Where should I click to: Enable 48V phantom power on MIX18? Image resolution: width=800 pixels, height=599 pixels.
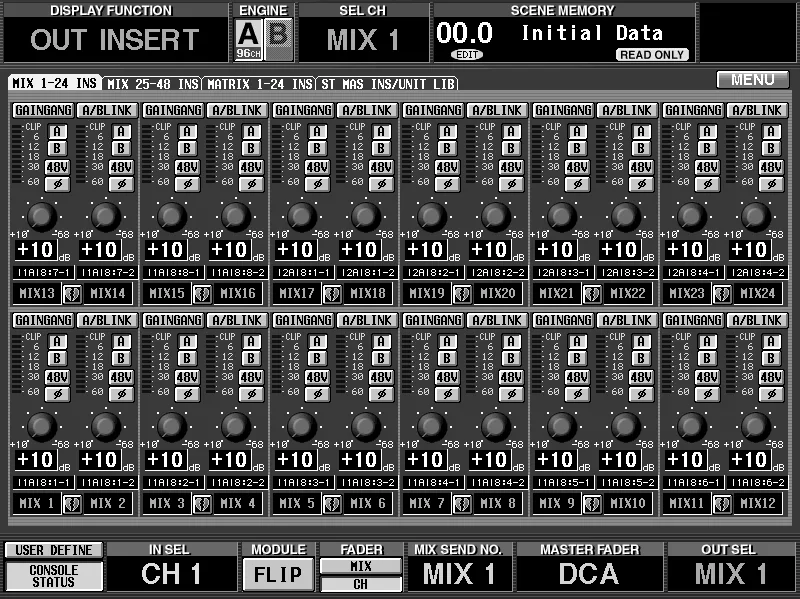(381, 167)
